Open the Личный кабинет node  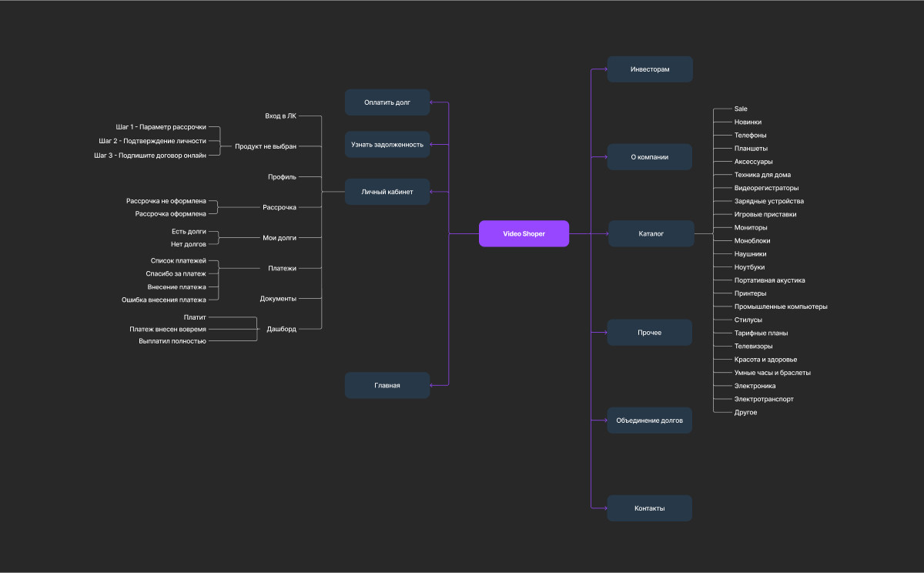tap(387, 192)
